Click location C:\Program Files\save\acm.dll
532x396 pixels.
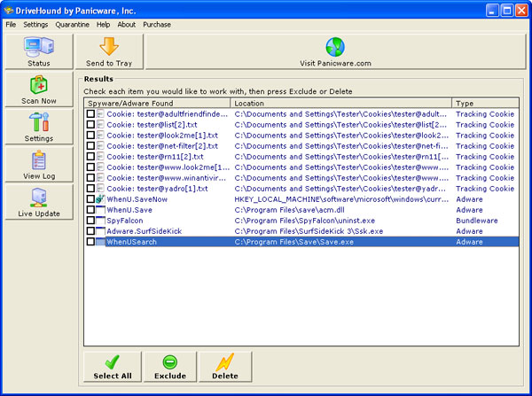click(289, 210)
